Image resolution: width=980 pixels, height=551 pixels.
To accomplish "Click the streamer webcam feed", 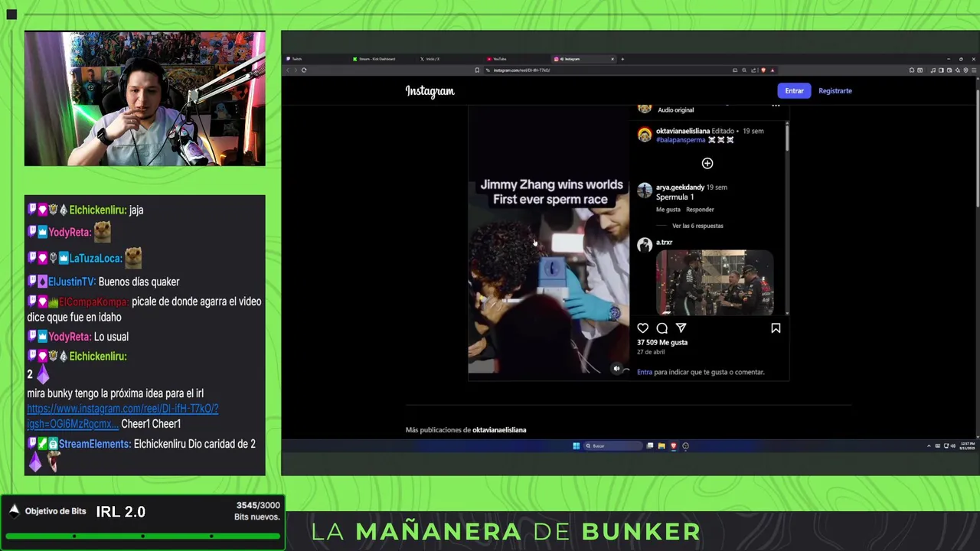I will pyautogui.click(x=145, y=99).
